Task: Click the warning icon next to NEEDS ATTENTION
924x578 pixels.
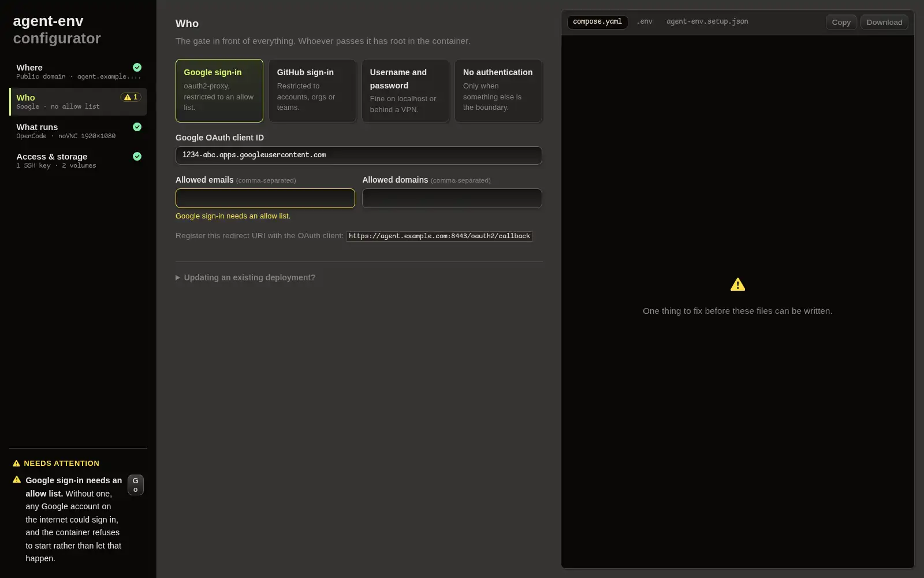Action: point(16,464)
